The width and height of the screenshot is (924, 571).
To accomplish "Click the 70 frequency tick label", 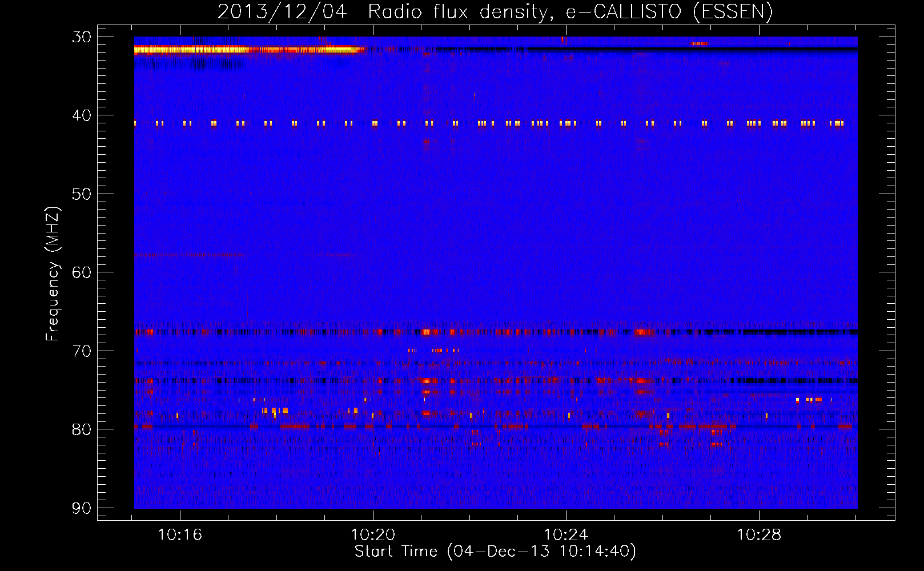I will (82, 351).
